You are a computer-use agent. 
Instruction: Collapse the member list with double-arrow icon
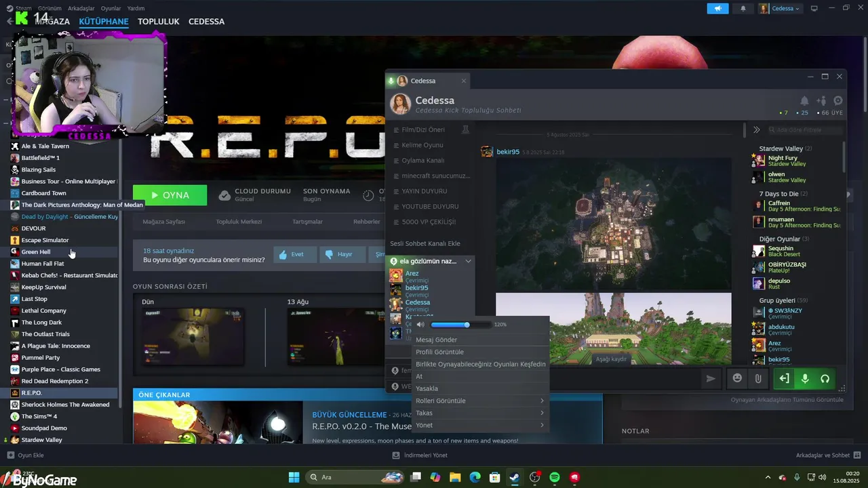tap(756, 129)
